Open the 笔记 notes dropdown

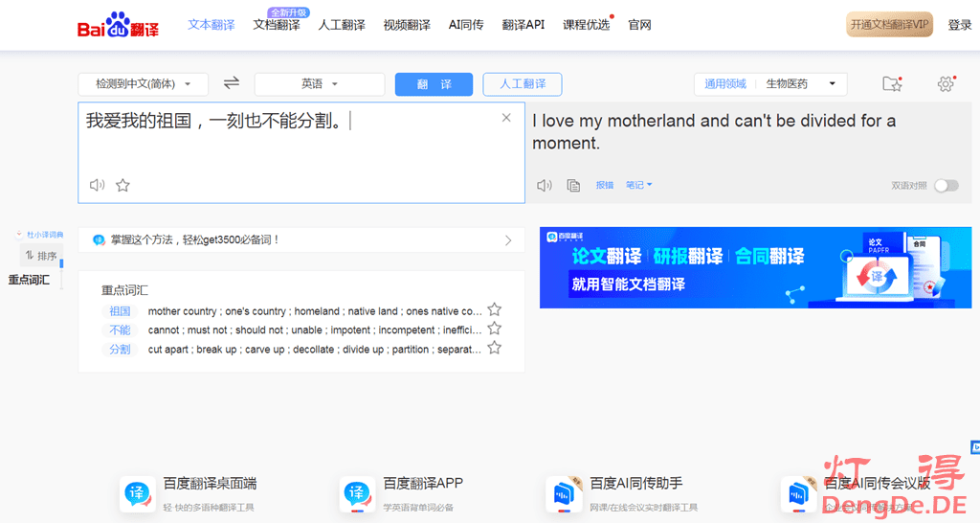[x=638, y=185]
